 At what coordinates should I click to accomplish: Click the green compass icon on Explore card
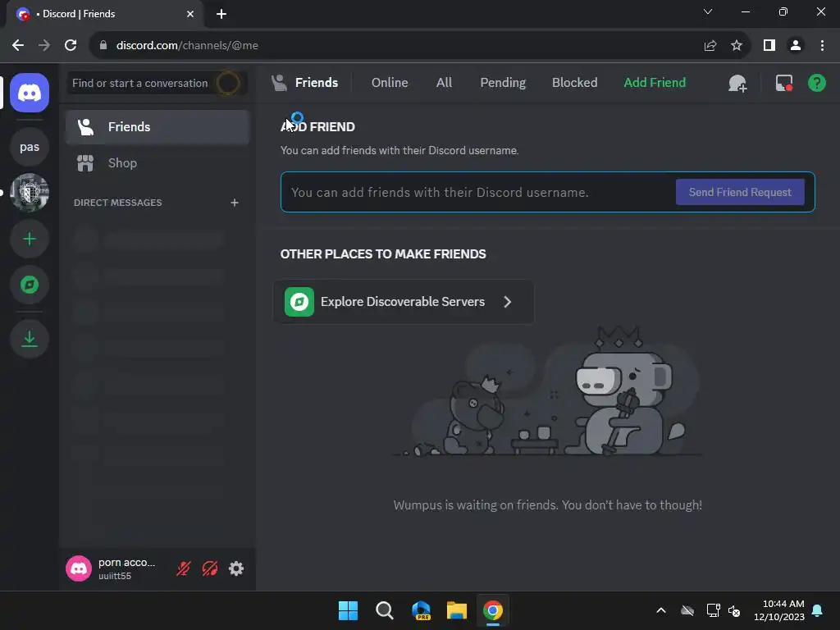click(299, 302)
